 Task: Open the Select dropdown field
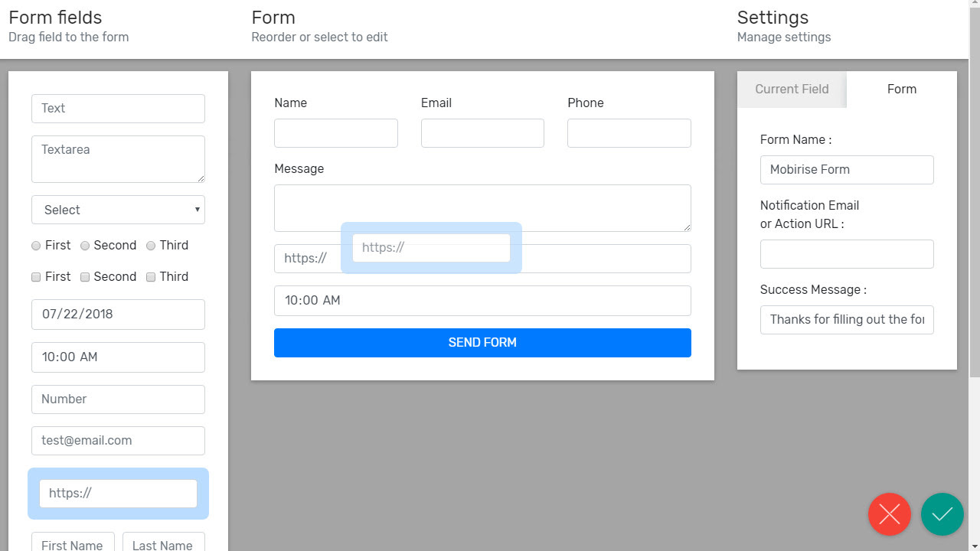point(118,210)
